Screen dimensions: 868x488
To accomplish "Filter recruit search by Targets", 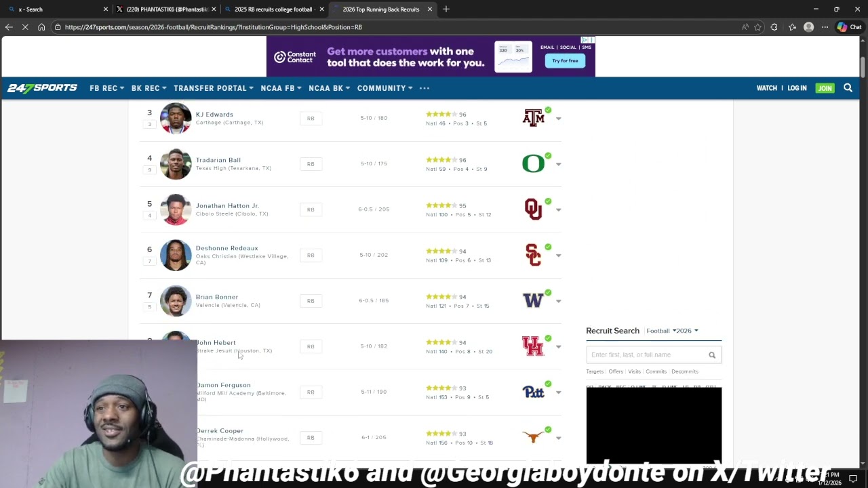I will click(595, 371).
